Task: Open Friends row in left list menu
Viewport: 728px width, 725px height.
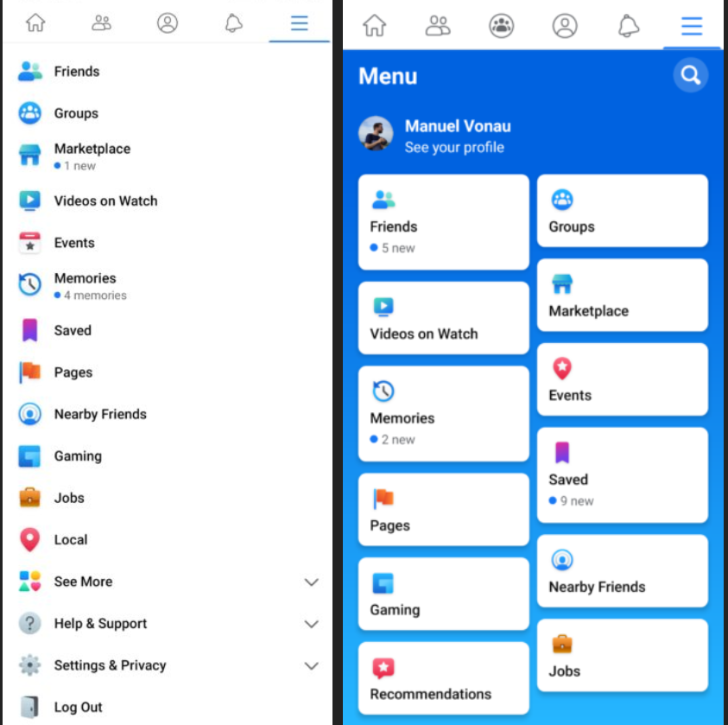Action: 168,71
